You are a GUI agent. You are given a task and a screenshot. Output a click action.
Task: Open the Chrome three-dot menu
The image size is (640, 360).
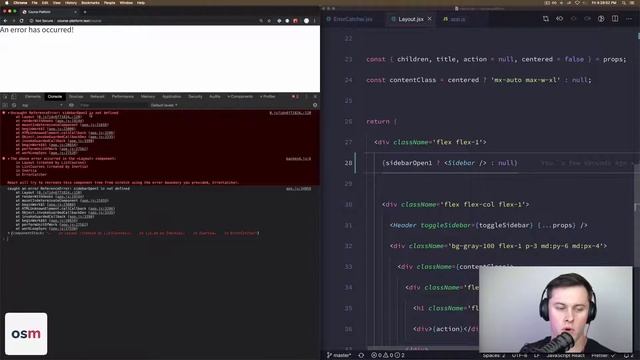[314, 20]
